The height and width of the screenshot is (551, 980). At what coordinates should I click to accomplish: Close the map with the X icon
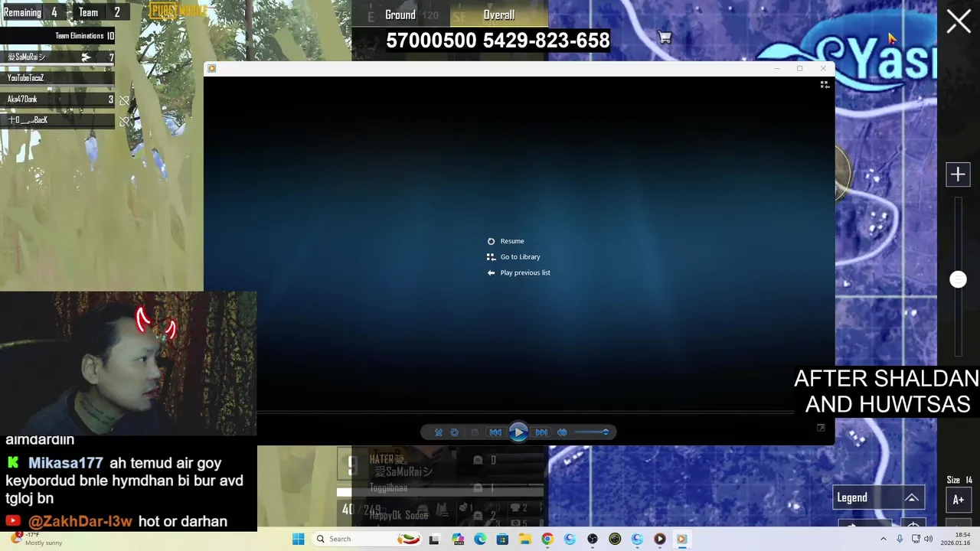(x=959, y=21)
